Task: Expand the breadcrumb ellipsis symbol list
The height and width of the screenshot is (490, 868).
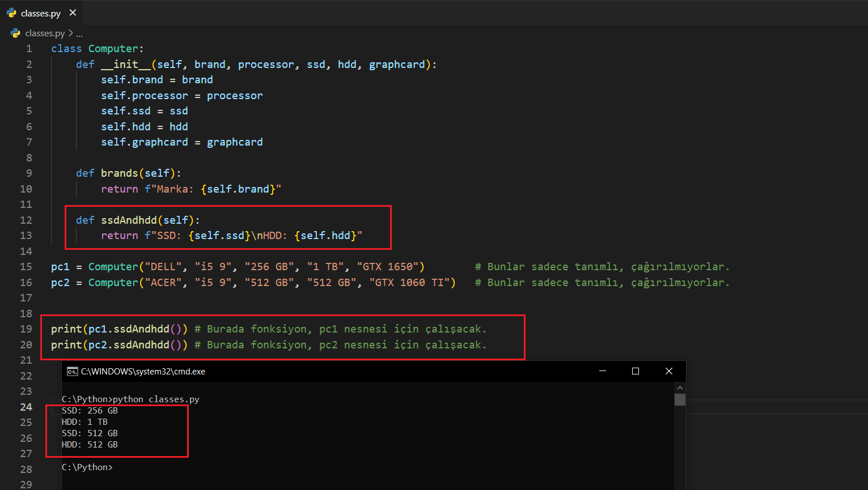Action: click(x=79, y=33)
